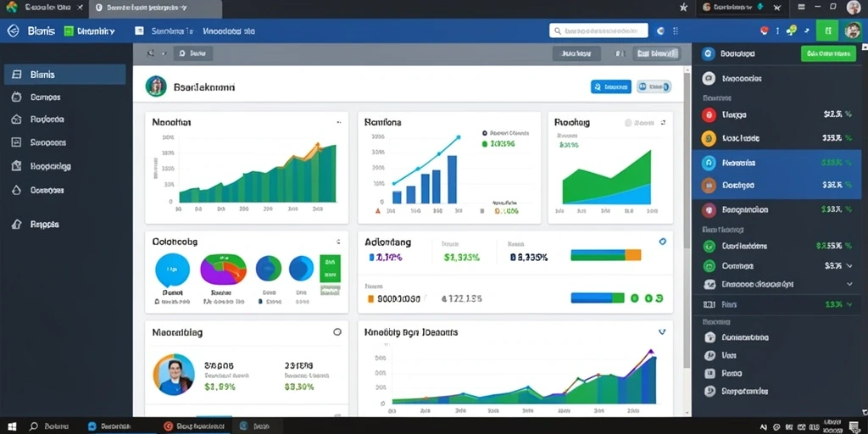Click the red shield icon in top bar
Viewport: 868px width, 434px height.
point(765,31)
